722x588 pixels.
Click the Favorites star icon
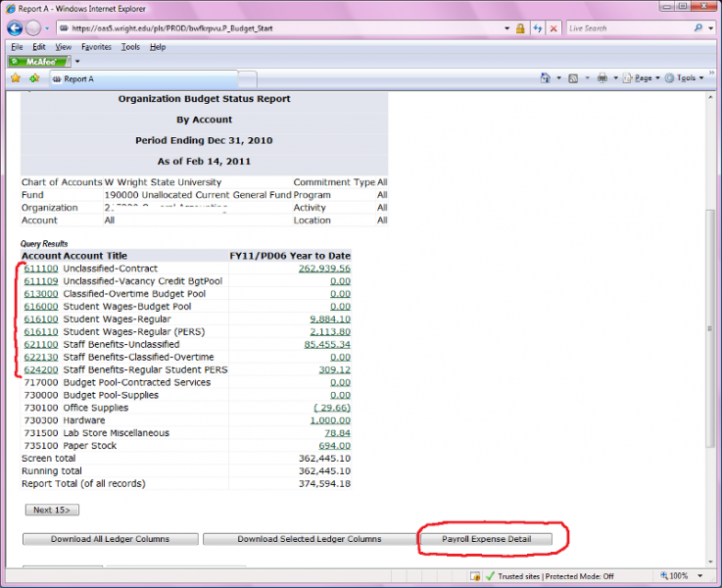click(15, 78)
